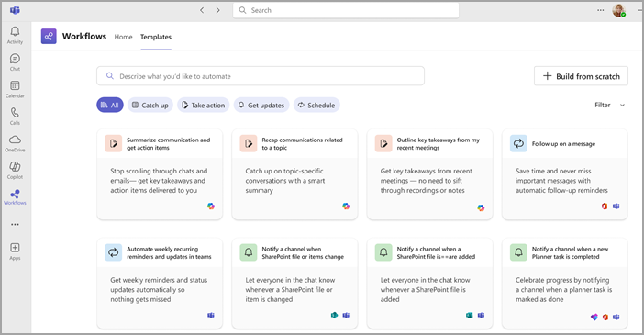Open Follow up on a message template
The image size is (644, 335).
pyautogui.click(x=565, y=174)
